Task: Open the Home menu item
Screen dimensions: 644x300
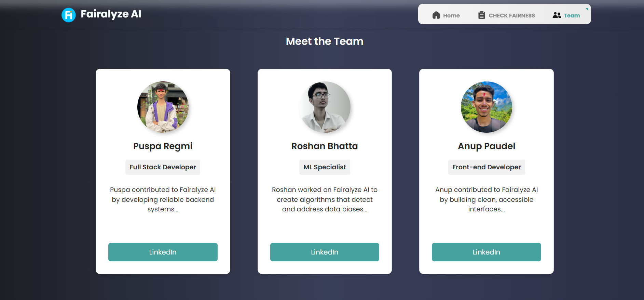Action: click(x=446, y=15)
